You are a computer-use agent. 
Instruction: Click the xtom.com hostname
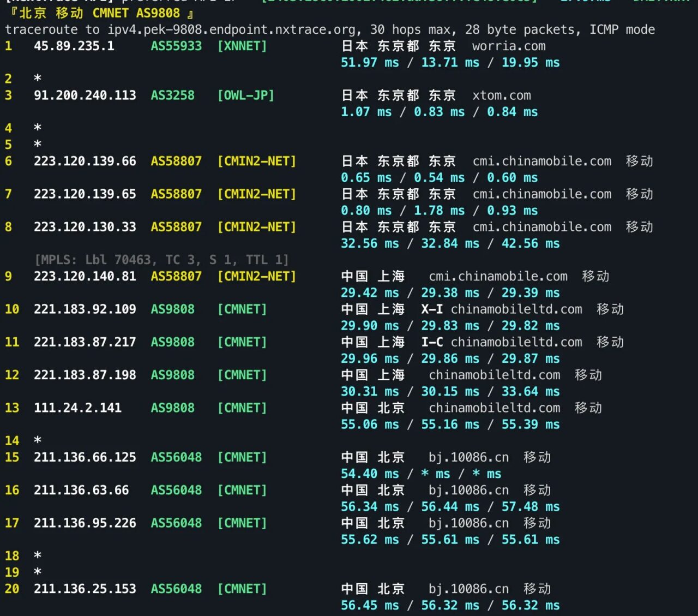(x=502, y=95)
